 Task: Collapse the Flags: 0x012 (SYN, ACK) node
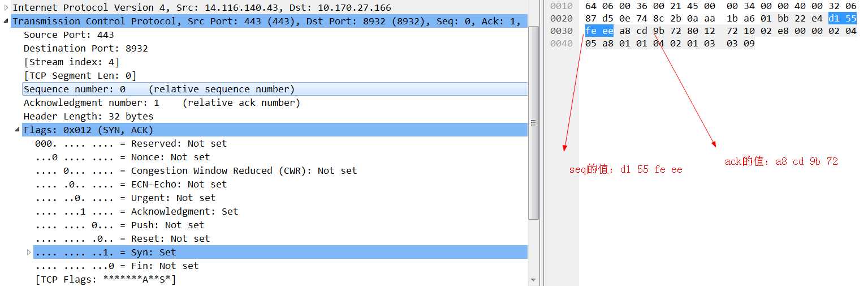(x=18, y=130)
